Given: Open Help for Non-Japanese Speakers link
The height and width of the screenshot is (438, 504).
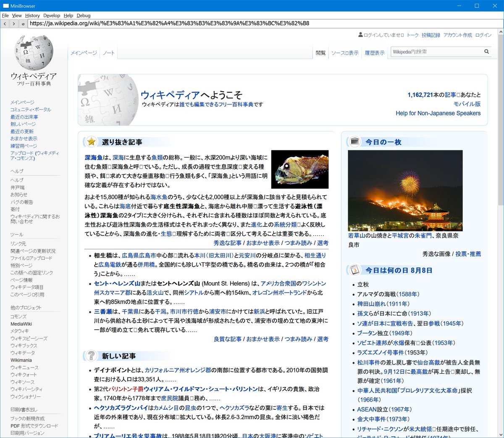Looking at the screenshot, I should click(x=438, y=113).
